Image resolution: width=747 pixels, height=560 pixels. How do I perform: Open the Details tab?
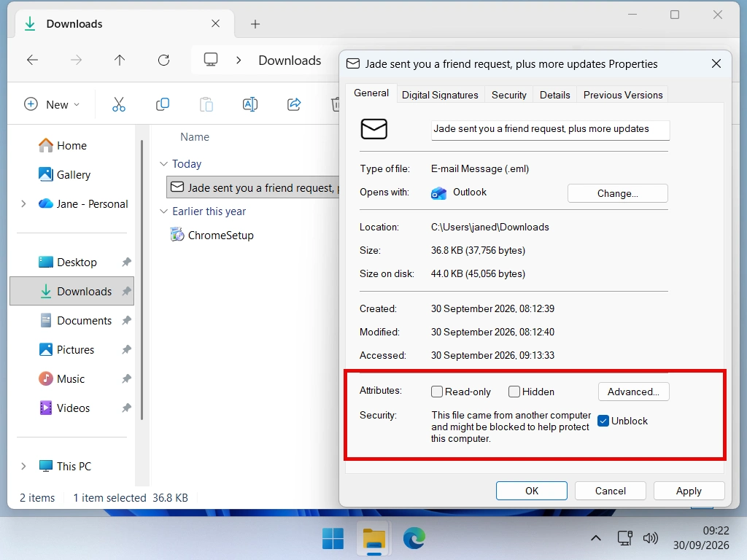pyautogui.click(x=554, y=95)
